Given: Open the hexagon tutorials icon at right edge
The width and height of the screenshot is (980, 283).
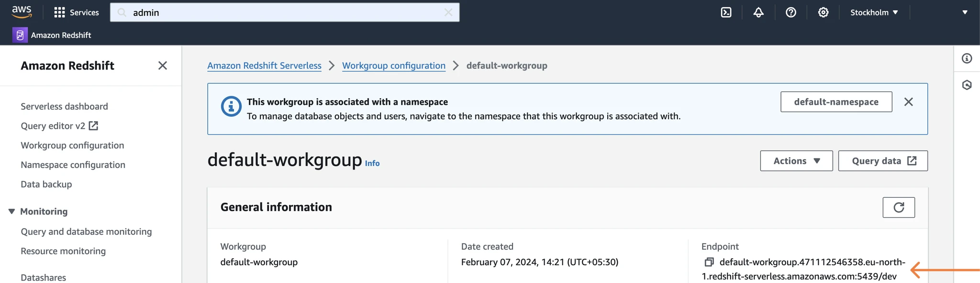Looking at the screenshot, I should (967, 85).
